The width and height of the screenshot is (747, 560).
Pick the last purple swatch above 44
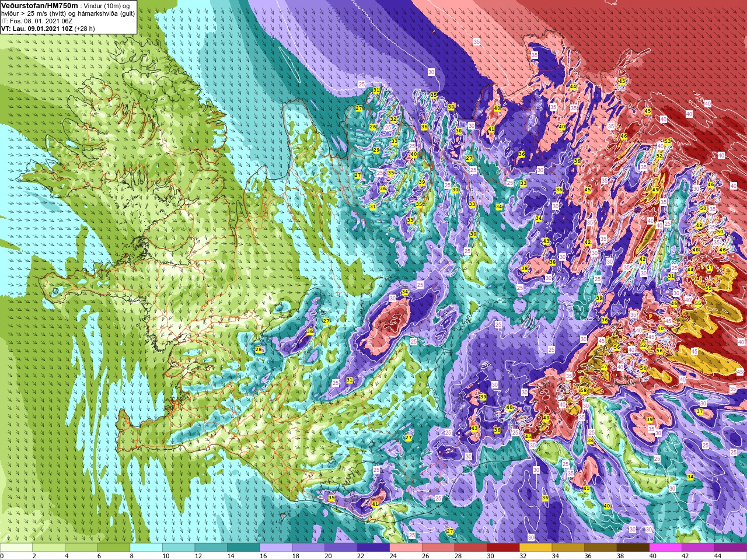tap(731, 548)
